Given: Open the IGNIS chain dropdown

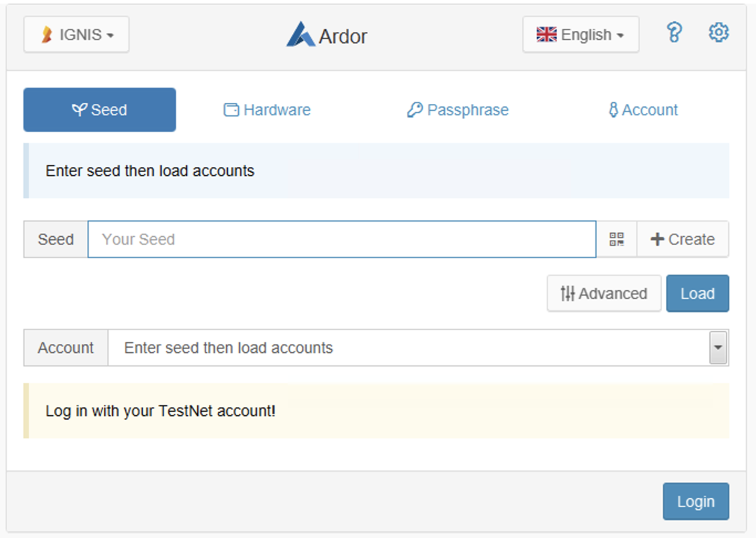Looking at the screenshot, I should 76,34.
